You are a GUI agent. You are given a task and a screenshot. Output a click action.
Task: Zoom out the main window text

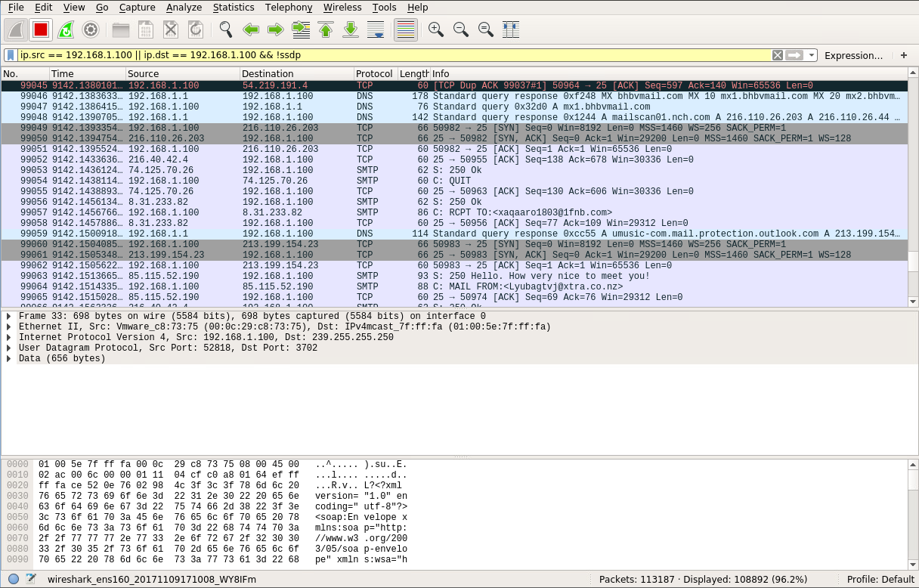[x=461, y=29]
